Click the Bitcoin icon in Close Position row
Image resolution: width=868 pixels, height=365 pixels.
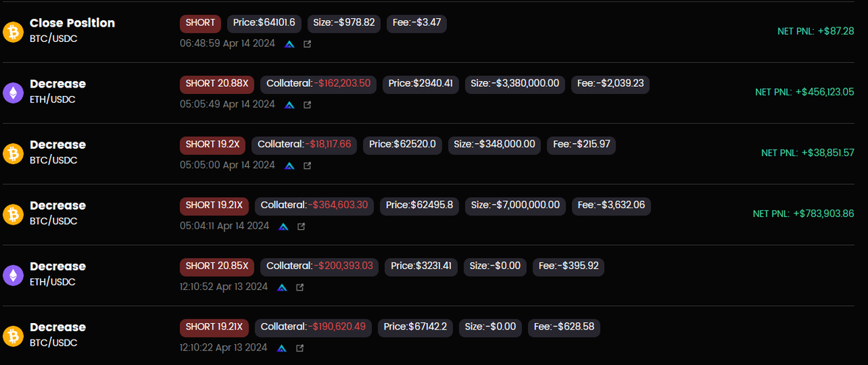point(13,31)
